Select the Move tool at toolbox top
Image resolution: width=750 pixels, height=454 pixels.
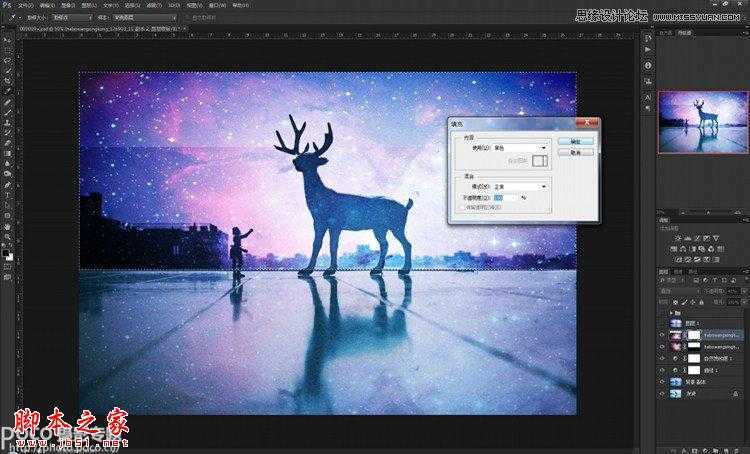pyautogui.click(x=8, y=39)
